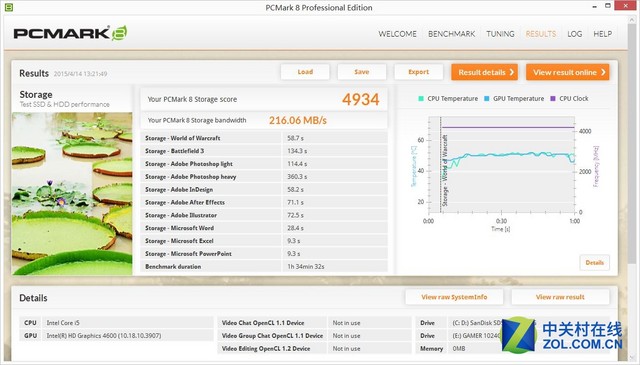Viewport: 640px width, 365px height.
Task: Click View raw SystemInfo
Action: (x=454, y=297)
